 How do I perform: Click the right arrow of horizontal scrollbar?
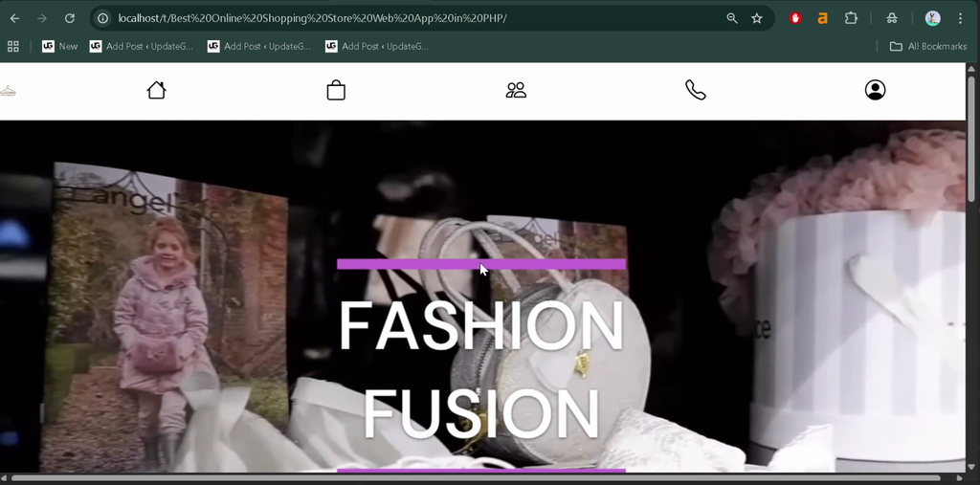point(960,478)
